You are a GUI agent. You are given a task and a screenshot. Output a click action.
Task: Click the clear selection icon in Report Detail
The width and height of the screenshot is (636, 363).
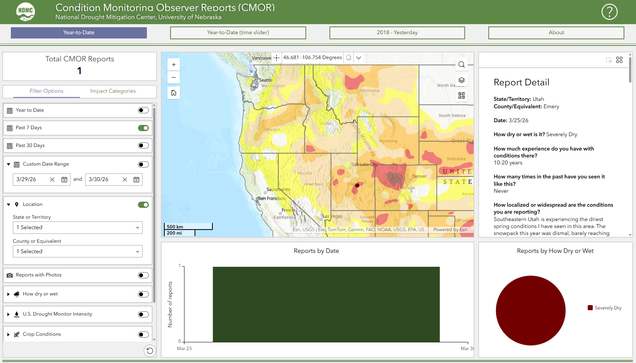[608, 60]
